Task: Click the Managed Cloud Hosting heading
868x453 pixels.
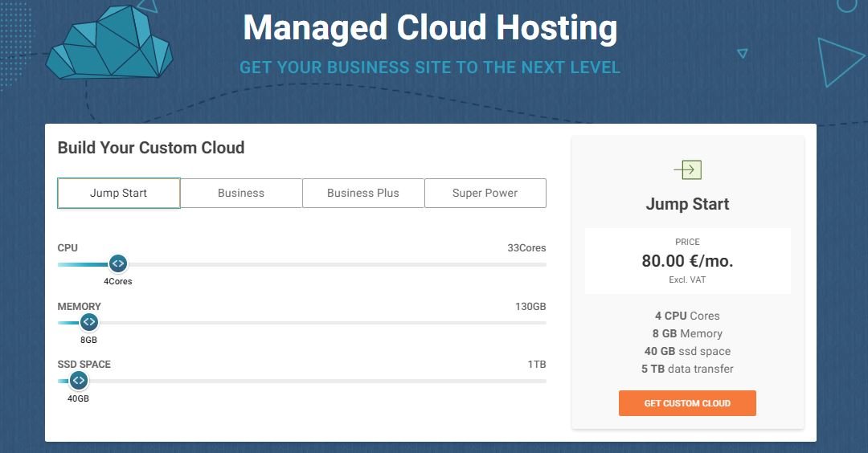Action: tap(430, 28)
